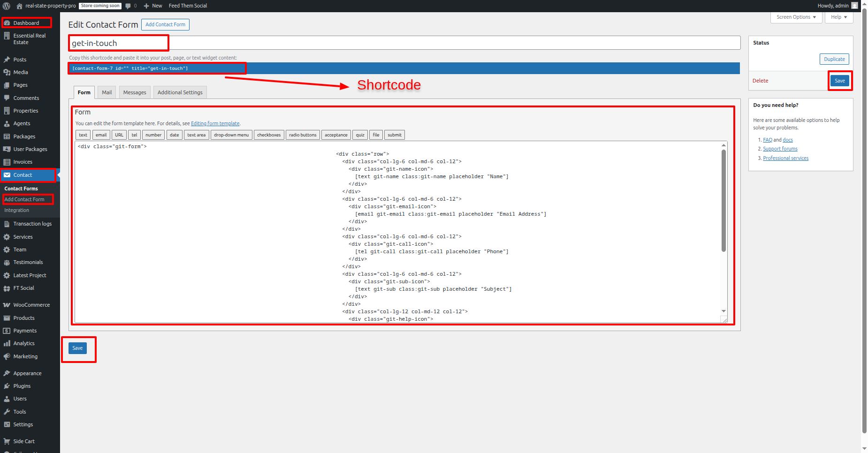Screen dimensions: 868x453
Task: Insert an acceptance checkbox form tag
Action: pos(336,135)
